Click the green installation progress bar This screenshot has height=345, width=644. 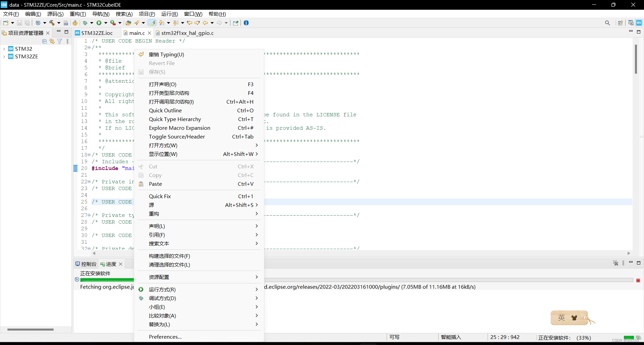click(107, 280)
